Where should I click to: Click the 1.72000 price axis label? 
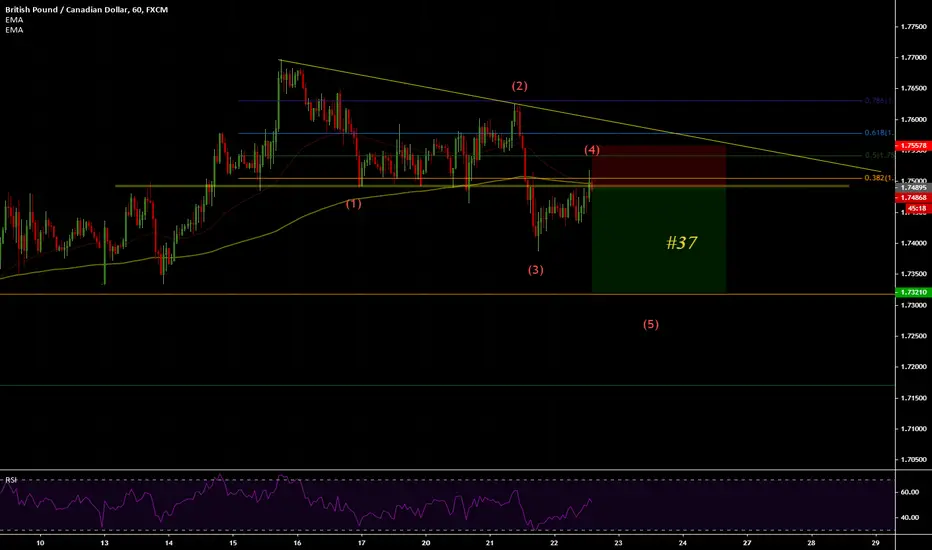(x=914, y=367)
